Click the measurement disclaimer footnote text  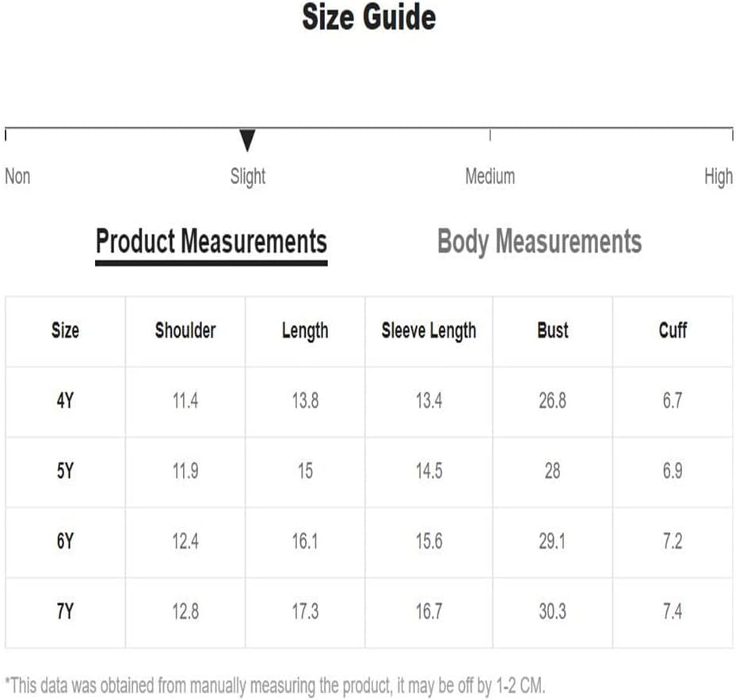coord(275,686)
